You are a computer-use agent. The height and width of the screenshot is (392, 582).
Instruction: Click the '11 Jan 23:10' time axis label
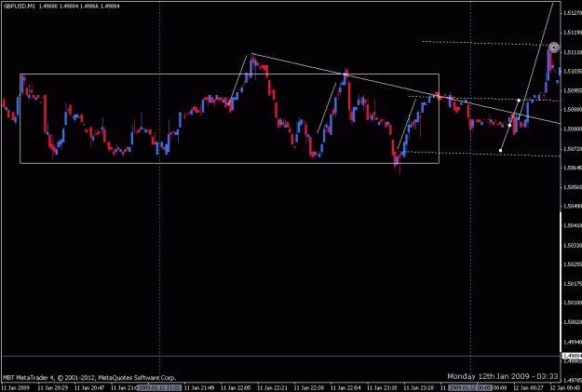pyautogui.click(x=382, y=388)
